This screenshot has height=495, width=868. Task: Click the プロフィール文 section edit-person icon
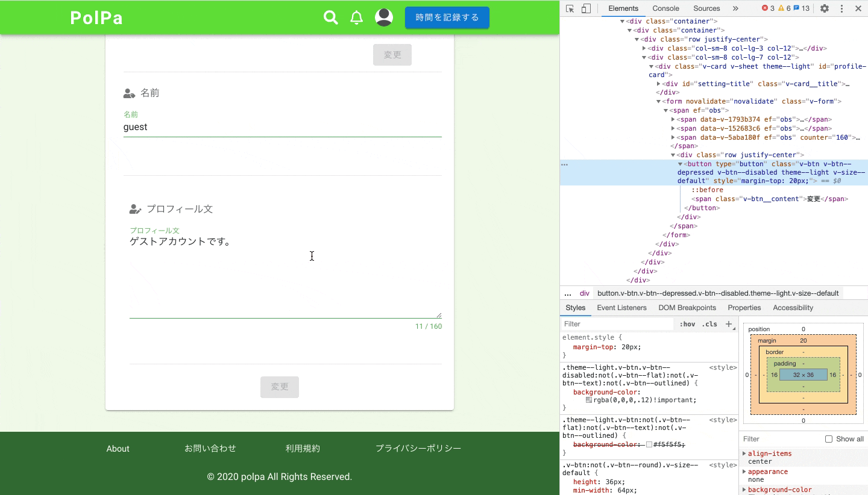coord(136,210)
